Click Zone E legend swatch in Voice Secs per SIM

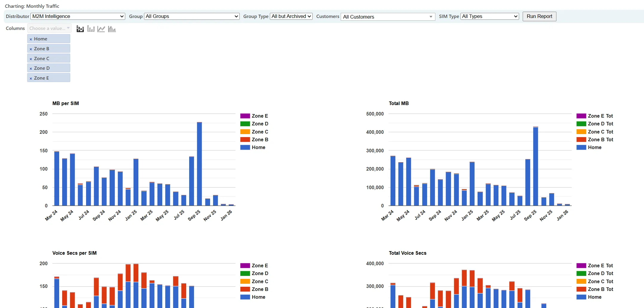tap(245, 265)
